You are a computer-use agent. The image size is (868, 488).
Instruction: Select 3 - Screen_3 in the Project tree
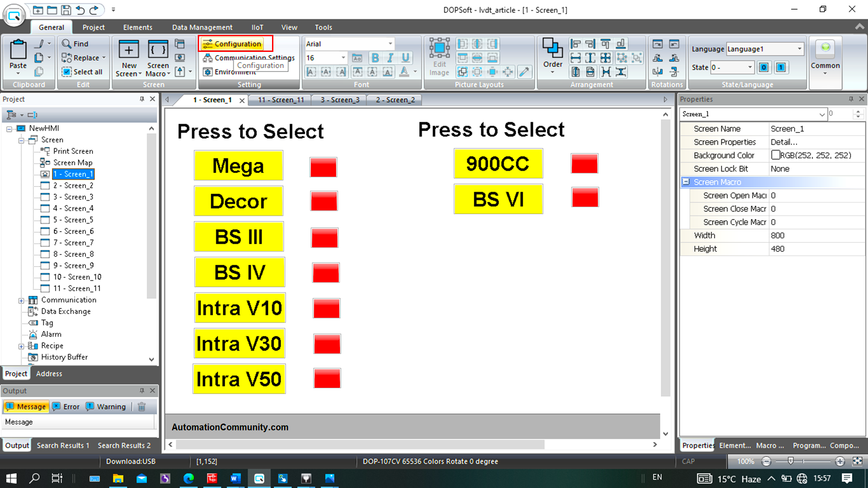tap(73, 197)
